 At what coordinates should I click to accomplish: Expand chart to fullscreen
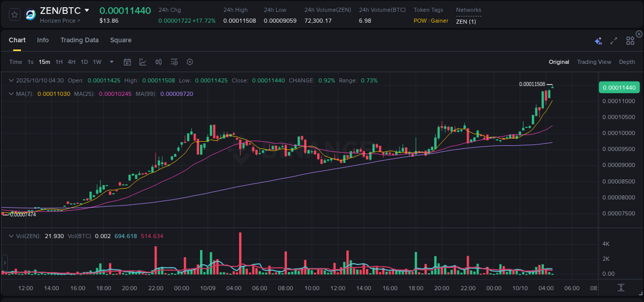[613, 40]
